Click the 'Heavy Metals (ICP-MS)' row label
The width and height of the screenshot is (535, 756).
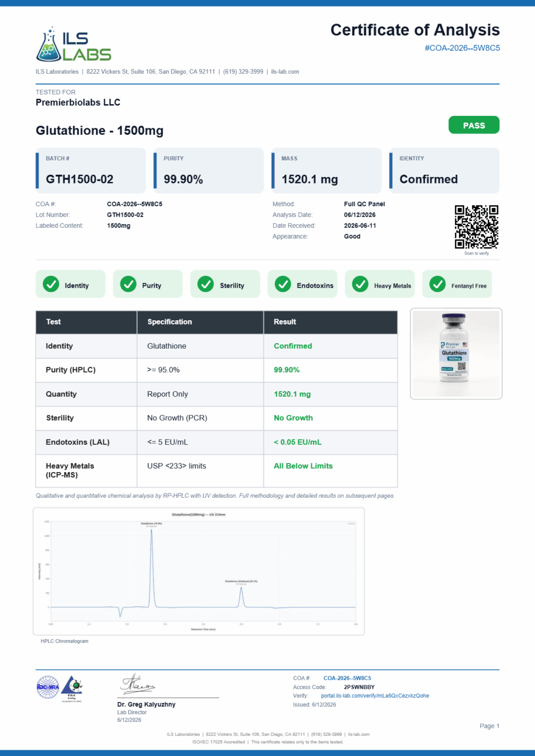(x=70, y=470)
